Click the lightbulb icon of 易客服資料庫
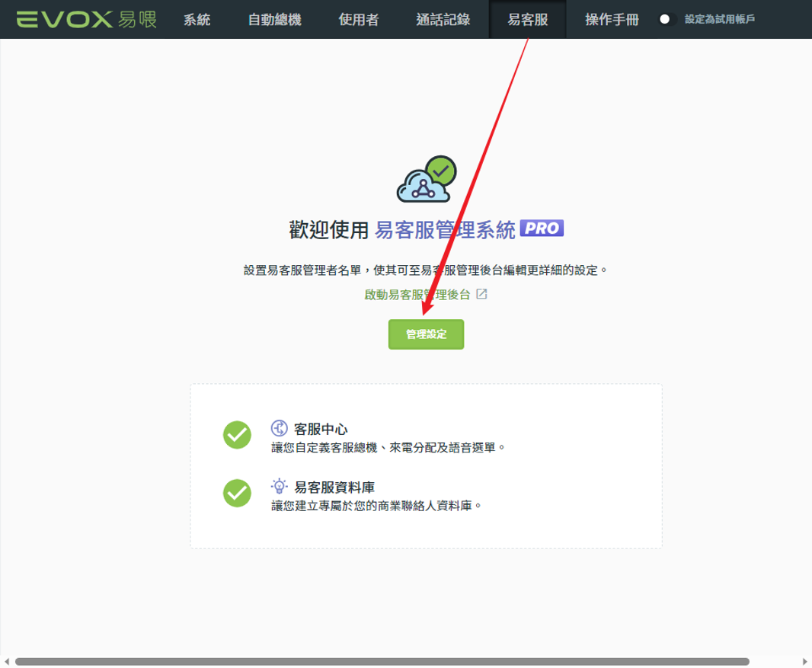The height and width of the screenshot is (668, 812). click(x=279, y=486)
